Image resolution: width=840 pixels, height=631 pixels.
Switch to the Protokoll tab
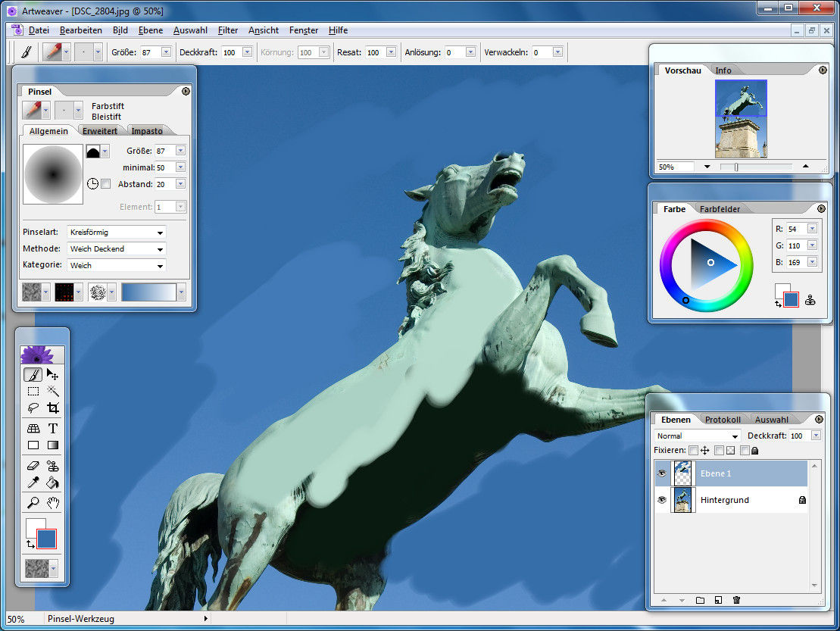point(723,419)
